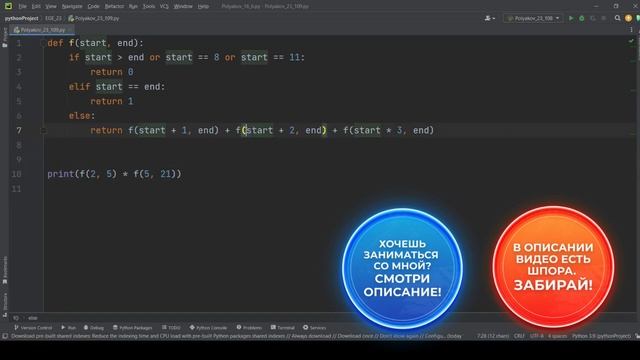
Task: Click EGE_23 folder in navigation bar
Action: 53,18
